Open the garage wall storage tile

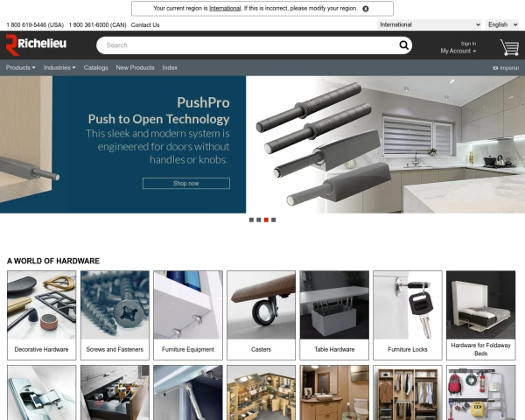[x=480, y=393]
